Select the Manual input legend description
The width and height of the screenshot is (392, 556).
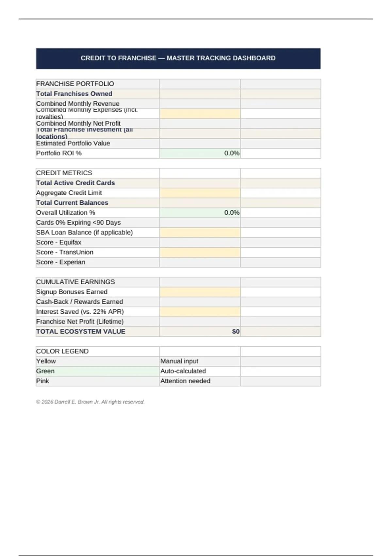(179, 361)
